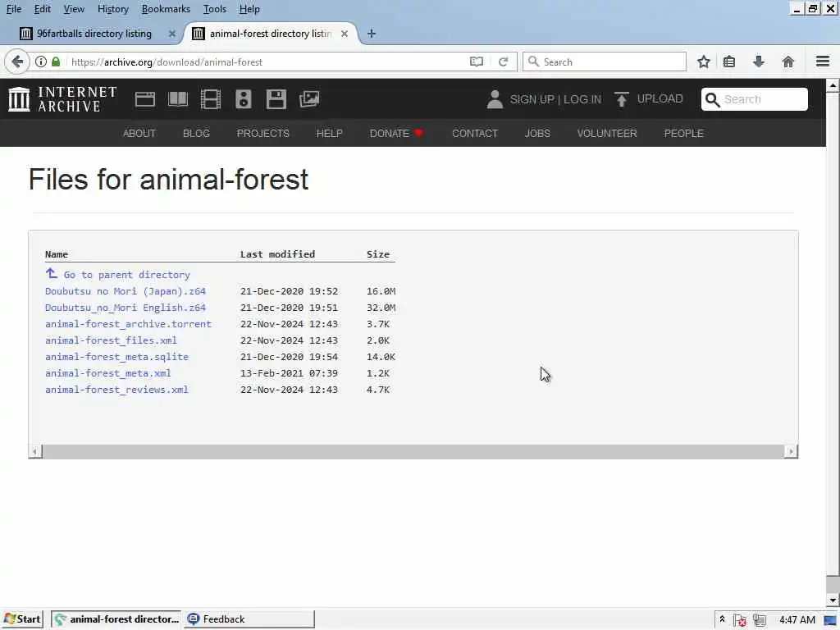Click Go to parent directory link
840x630 pixels.
point(127,275)
